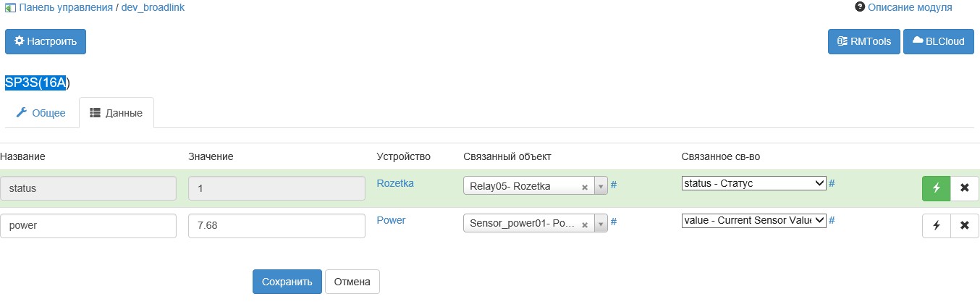The image size is (980, 307).
Task: Open the 'value - Current Sensor Value' dropdown
Action: [x=753, y=221]
